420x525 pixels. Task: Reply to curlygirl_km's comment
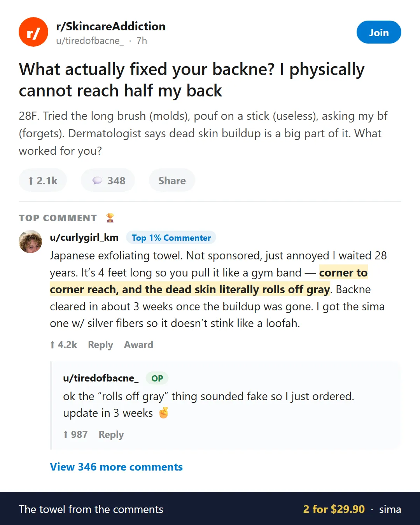[x=100, y=345]
